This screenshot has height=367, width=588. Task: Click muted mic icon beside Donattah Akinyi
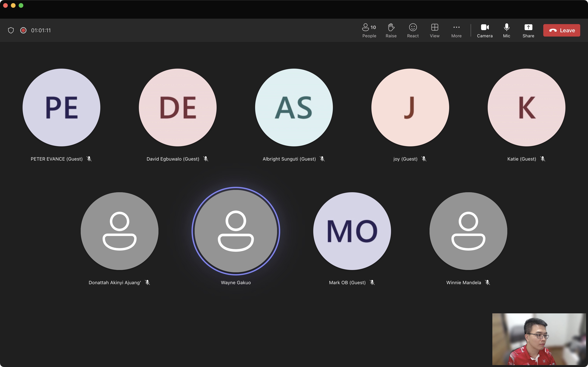pos(147,282)
